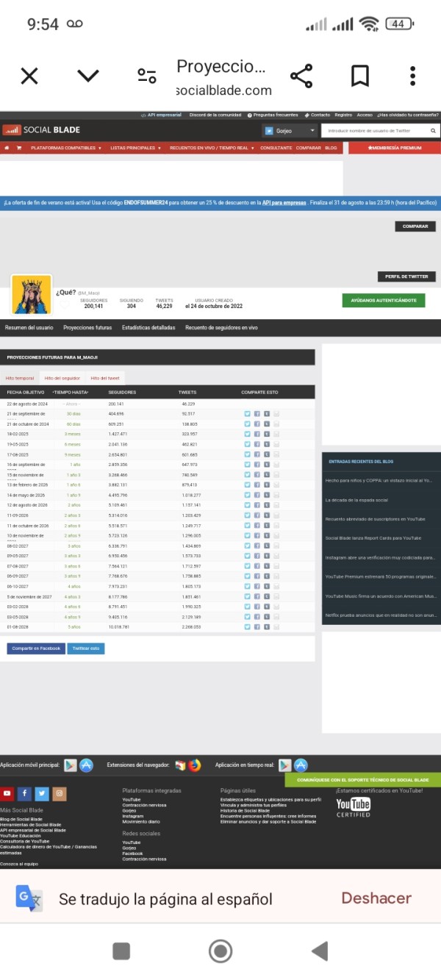Click the footer Instagram social icon
The width and height of the screenshot is (441, 980).
click(x=60, y=793)
